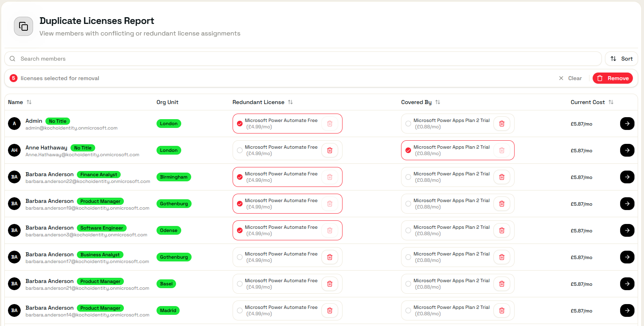Viewport: 644px width, 326px height.
Task: Click the Business Analyst title badge
Action: point(100,255)
